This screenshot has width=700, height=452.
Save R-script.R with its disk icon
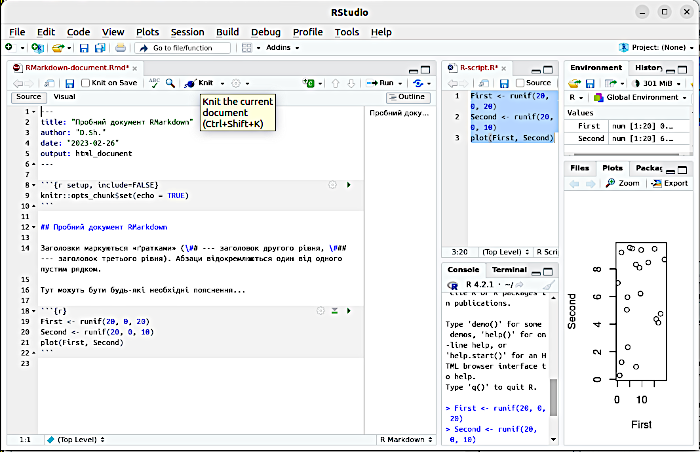tap(504, 83)
